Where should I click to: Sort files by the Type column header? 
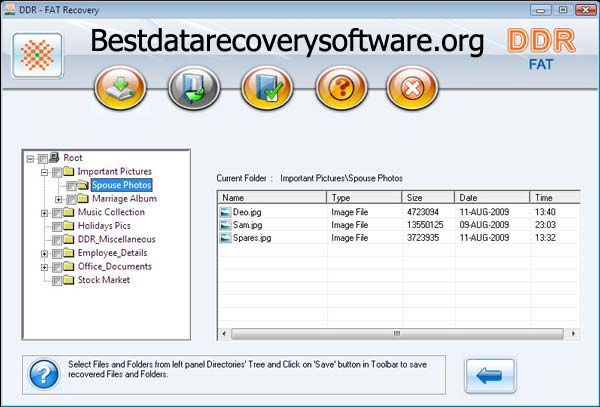coord(364,197)
